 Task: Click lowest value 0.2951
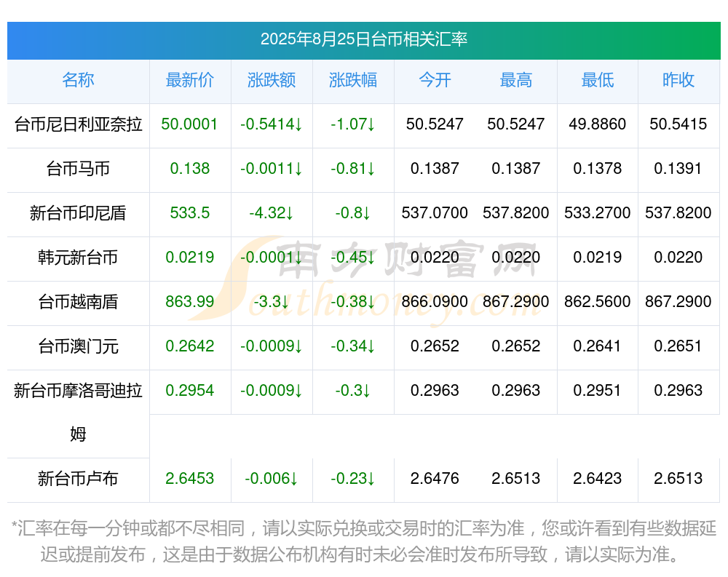pos(598,391)
